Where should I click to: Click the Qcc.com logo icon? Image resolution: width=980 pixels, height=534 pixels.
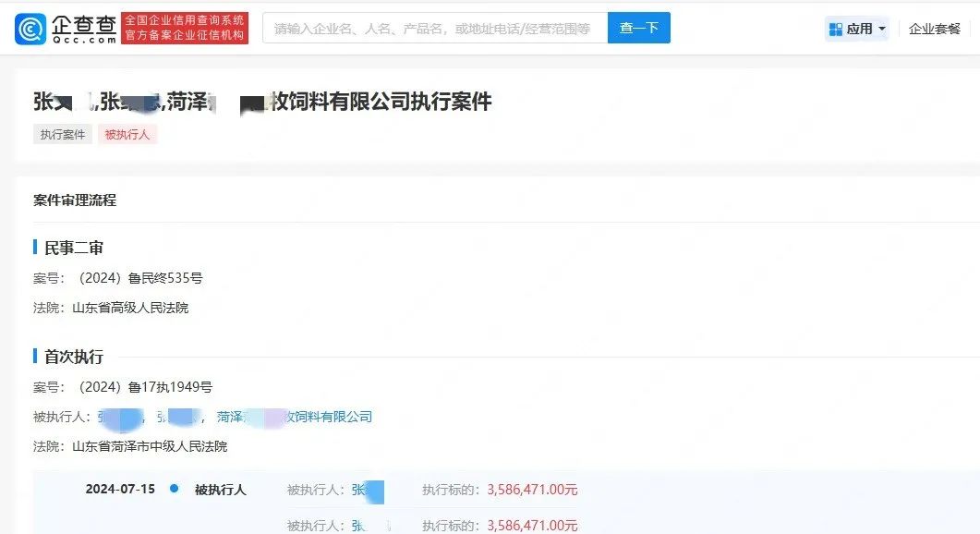tap(30, 29)
